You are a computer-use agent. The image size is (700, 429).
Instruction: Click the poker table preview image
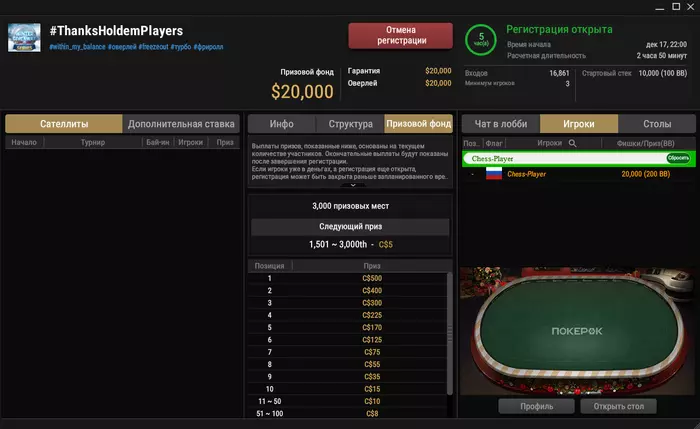578,331
